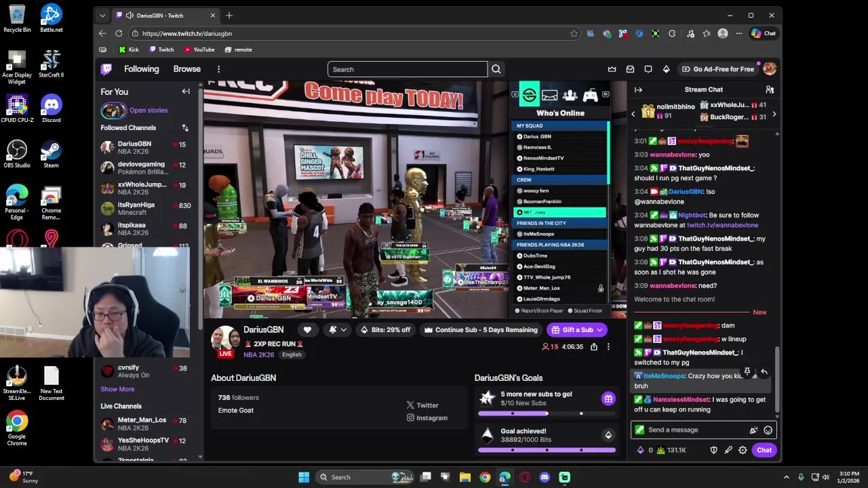Click twitch.tv/wannabevlone link in chat
Viewport: 868px width, 488px height.
(722, 225)
